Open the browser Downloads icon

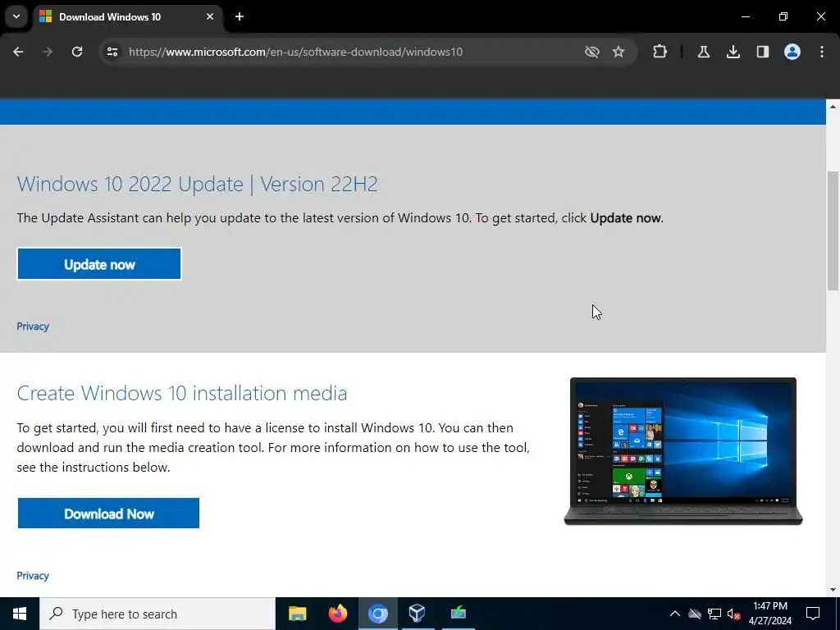tap(733, 52)
